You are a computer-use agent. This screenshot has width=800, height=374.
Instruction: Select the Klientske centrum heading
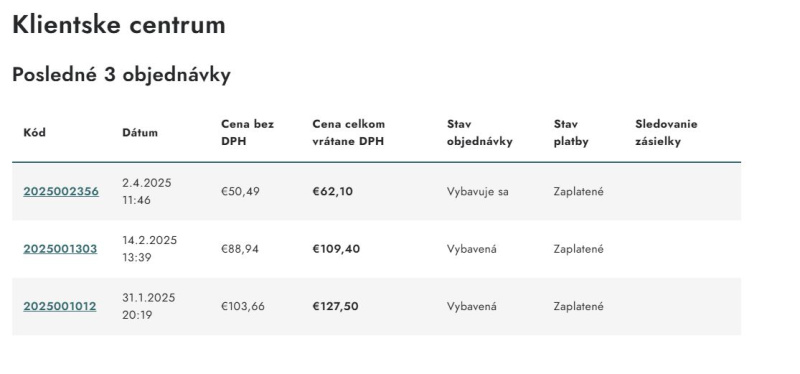(119, 24)
